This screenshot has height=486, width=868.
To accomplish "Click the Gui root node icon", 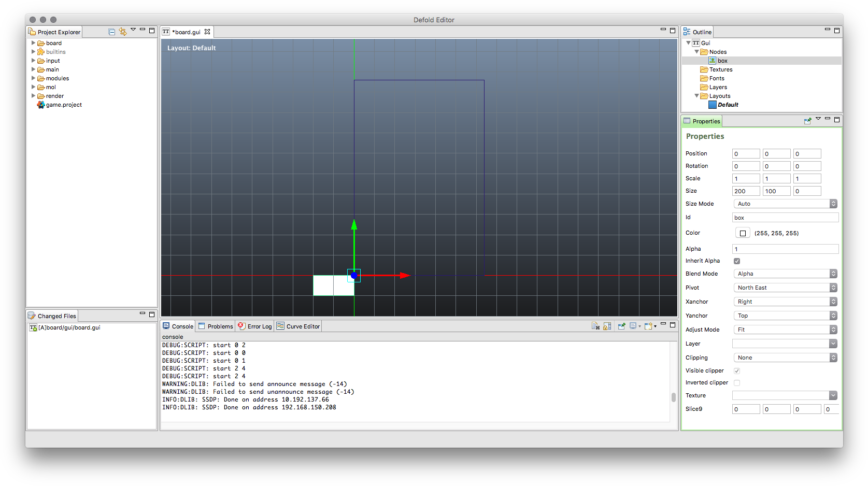I will tap(696, 43).
